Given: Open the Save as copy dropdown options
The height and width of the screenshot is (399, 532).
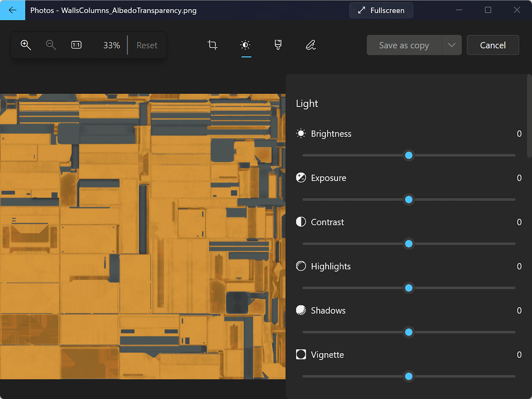Looking at the screenshot, I should click(x=452, y=45).
